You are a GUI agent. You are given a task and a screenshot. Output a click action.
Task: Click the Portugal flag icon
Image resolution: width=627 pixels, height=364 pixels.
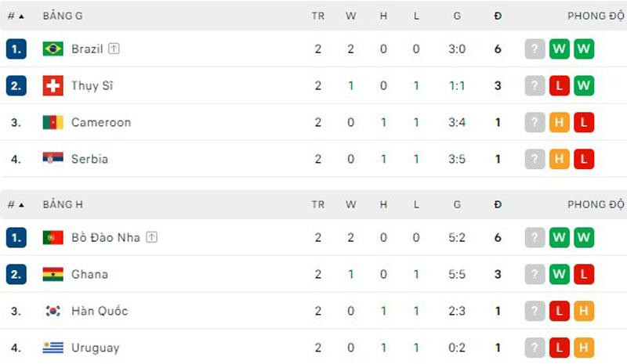point(53,237)
